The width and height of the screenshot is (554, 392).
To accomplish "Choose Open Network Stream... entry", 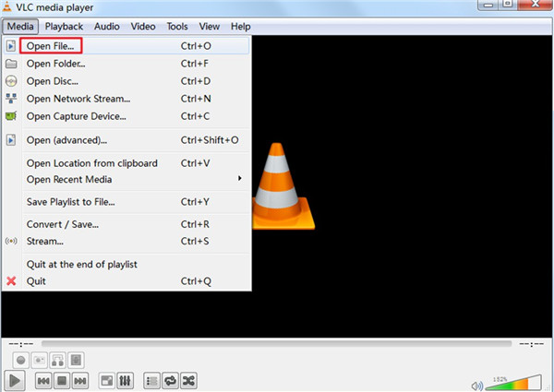I will 126,99.
